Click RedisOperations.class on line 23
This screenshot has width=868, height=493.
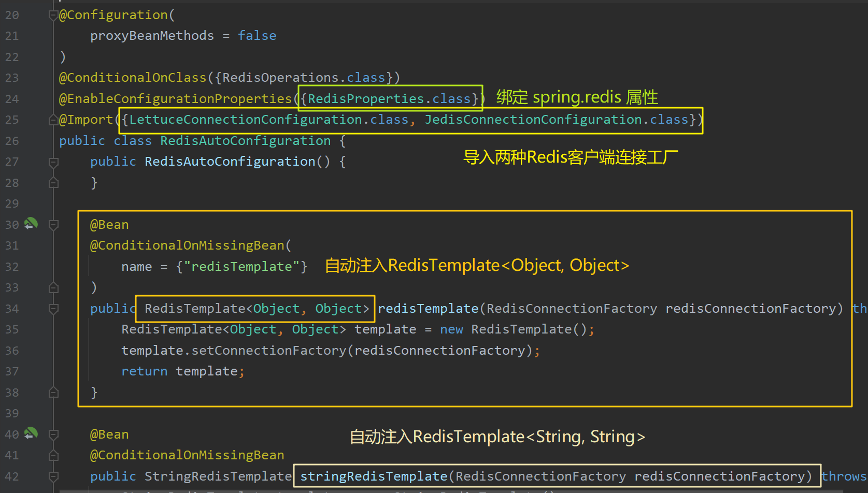[304, 78]
